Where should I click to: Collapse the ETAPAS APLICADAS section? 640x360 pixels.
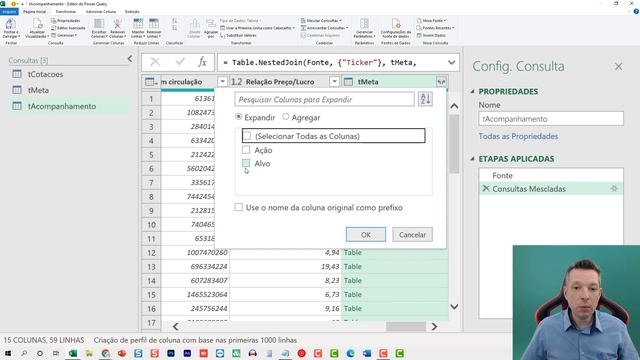click(x=472, y=159)
